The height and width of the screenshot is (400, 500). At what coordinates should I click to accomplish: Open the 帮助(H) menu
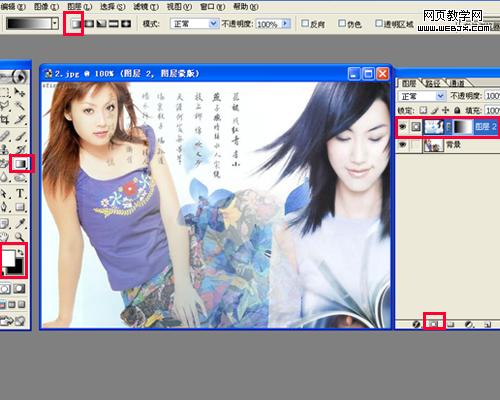tap(246, 6)
